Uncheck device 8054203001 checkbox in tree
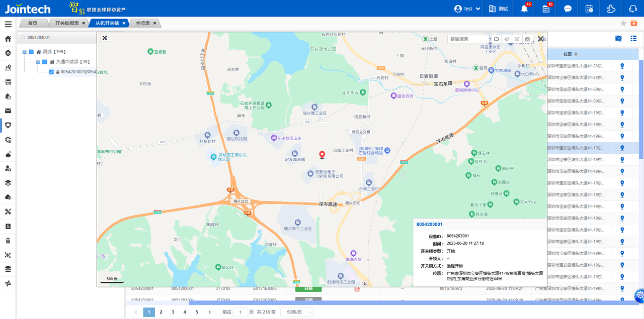 click(51, 72)
